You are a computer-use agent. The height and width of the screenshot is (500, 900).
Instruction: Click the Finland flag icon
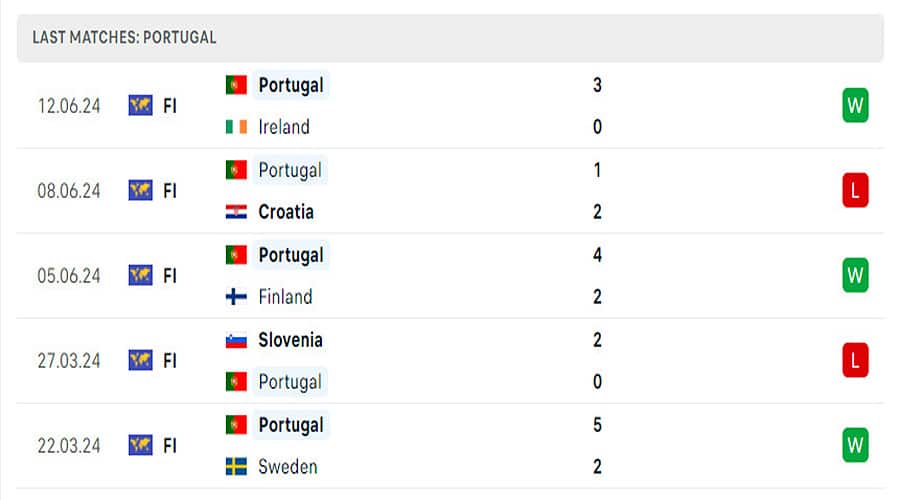pos(236,297)
